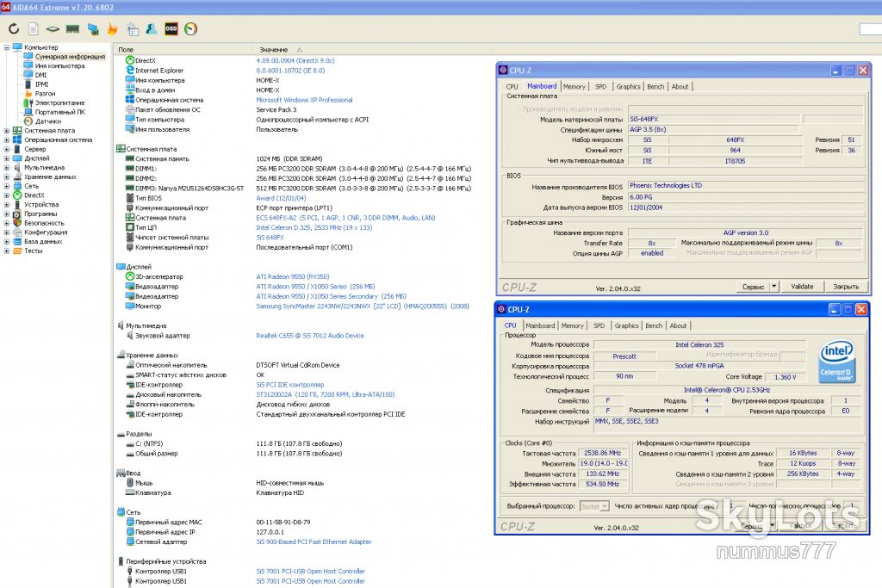882x588 pixels.
Task: Click the gauge benchmark icon in toolbar
Action: pyautogui.click(x=190, y=28)
